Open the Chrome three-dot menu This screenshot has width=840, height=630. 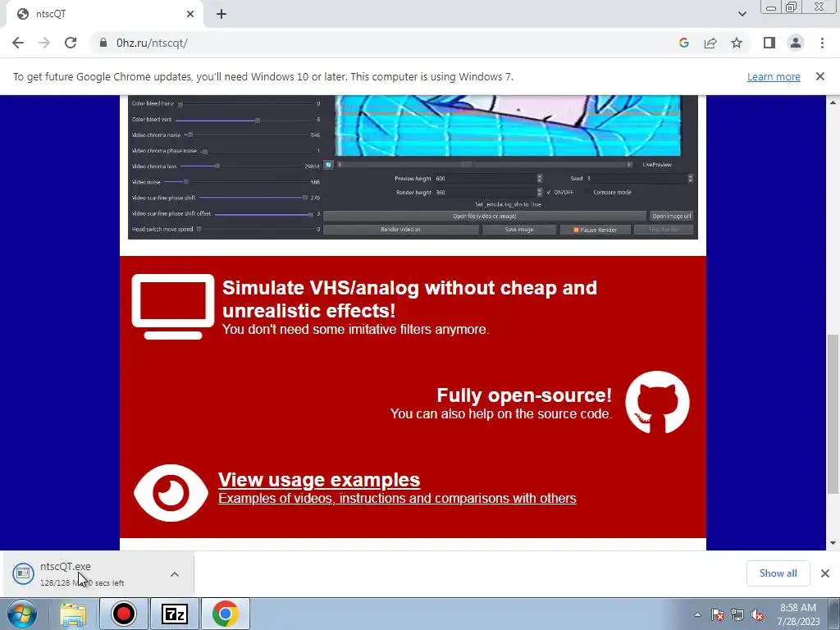pyautogui.click(x=822, y=43)
